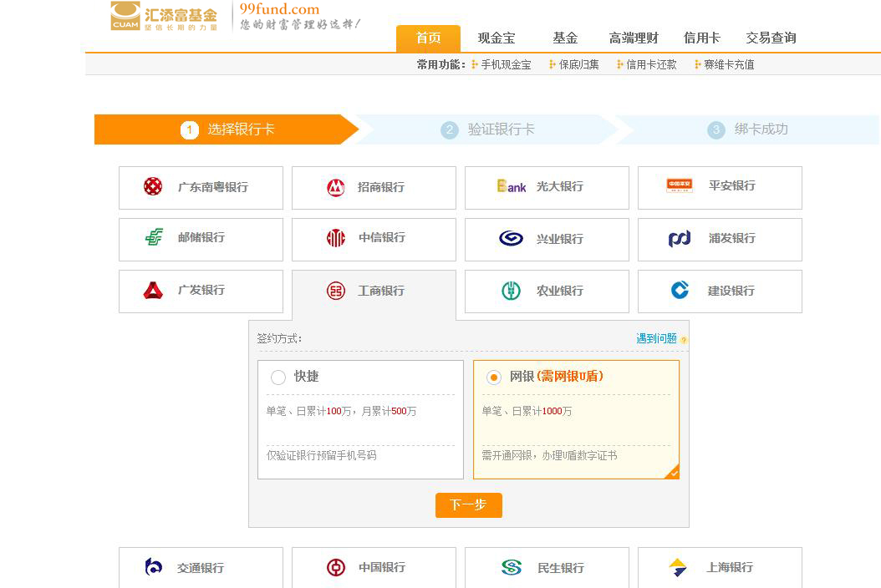Image resolution: width=881 pixels, height=588 pixels.
Task: Choose the 工商银行 expanded bank option
Action: pos(374,291)
